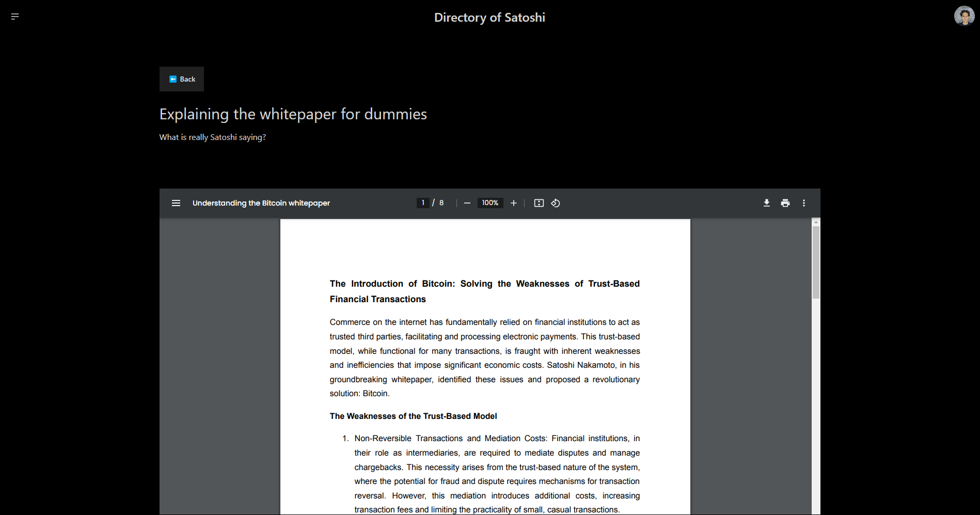Screen dimensions: 980x515
Task: Zoom in the PDF document
Action: [x=514, y=203]
